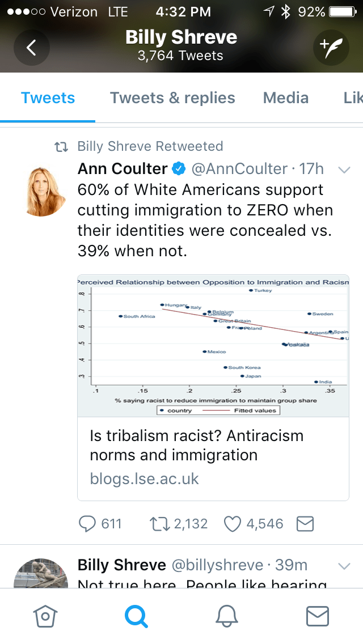Share tweet via direct message envelope
Image resolution: width=363 pixels, height=644 pixels.
tap(305, 523)
